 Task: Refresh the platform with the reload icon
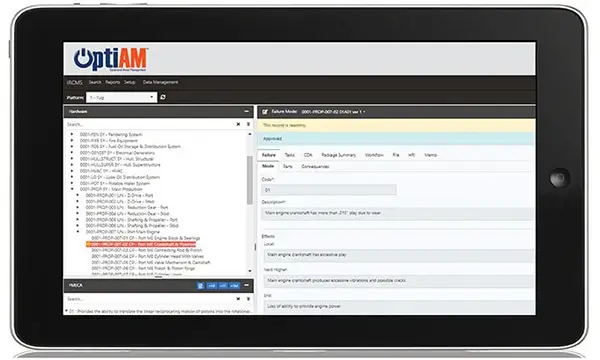(163, 97)
